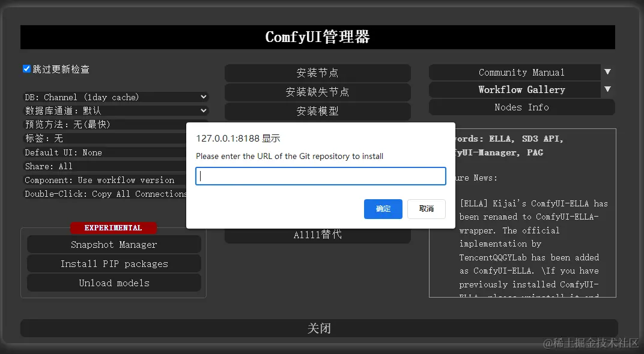This screenshot has width=644, height=354.
Task: Click the Unload models button
Action: [x=114, y=283]
